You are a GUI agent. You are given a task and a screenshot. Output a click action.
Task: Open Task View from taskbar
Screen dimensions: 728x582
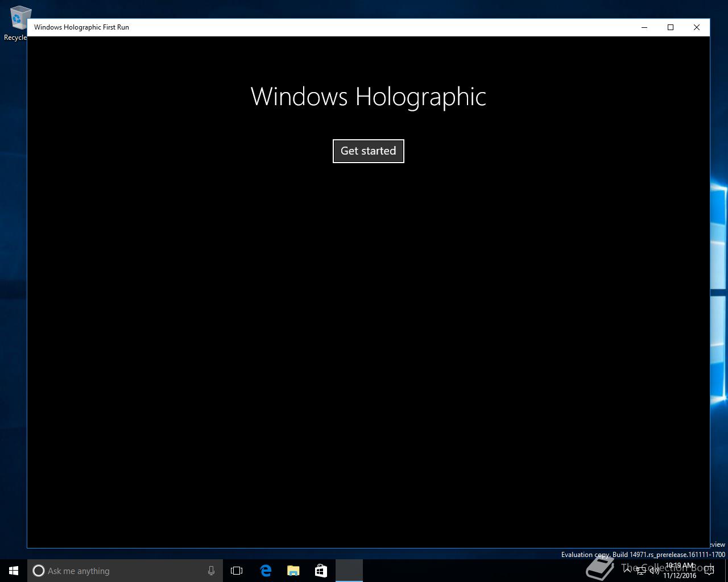(x=237, y=571)
